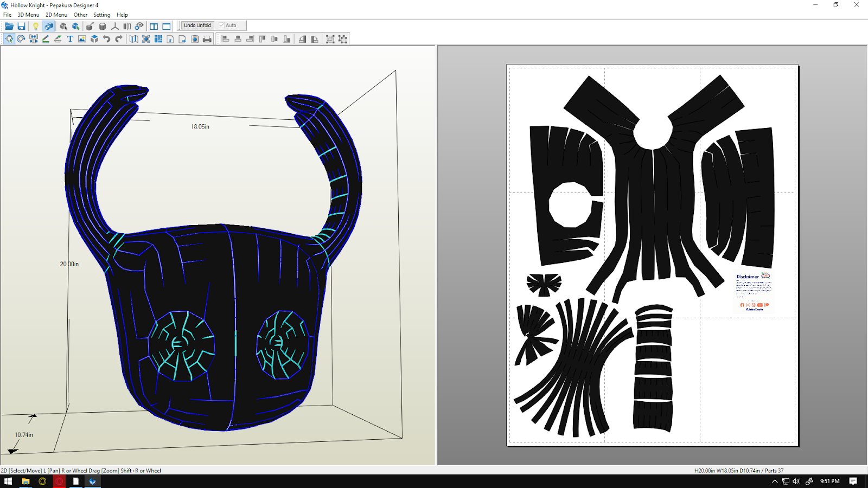Image resolution: width=868 pixels, height=488 pixels.
Task: Open the Pepakura Designer taskbar icon
Action: click(x=93, y=481)
